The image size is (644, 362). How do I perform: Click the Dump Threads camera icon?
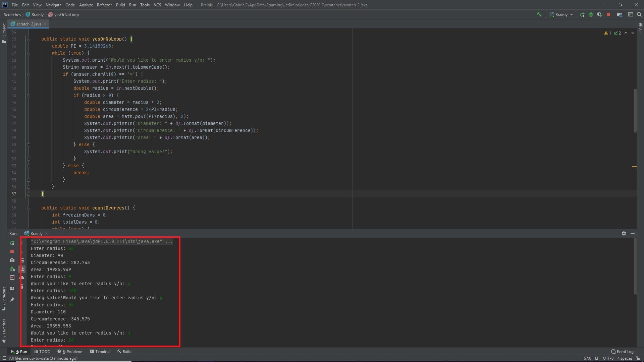[12, 260]
